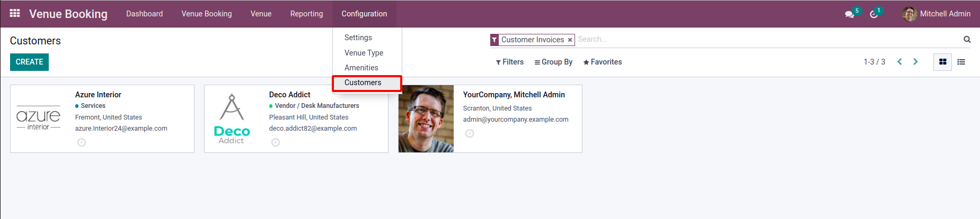980x219 pixels.
Task: Open the apps grid menu icon
Action: [x=15, y=13]
